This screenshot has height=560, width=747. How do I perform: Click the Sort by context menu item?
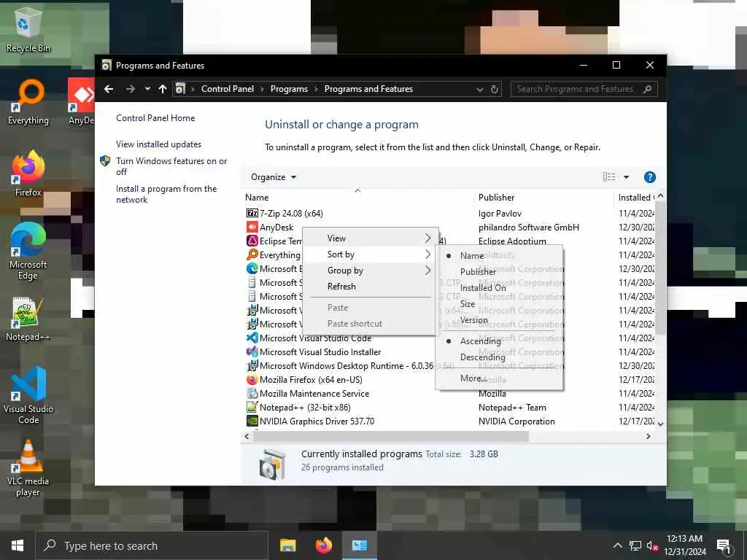tap(369, 254)
